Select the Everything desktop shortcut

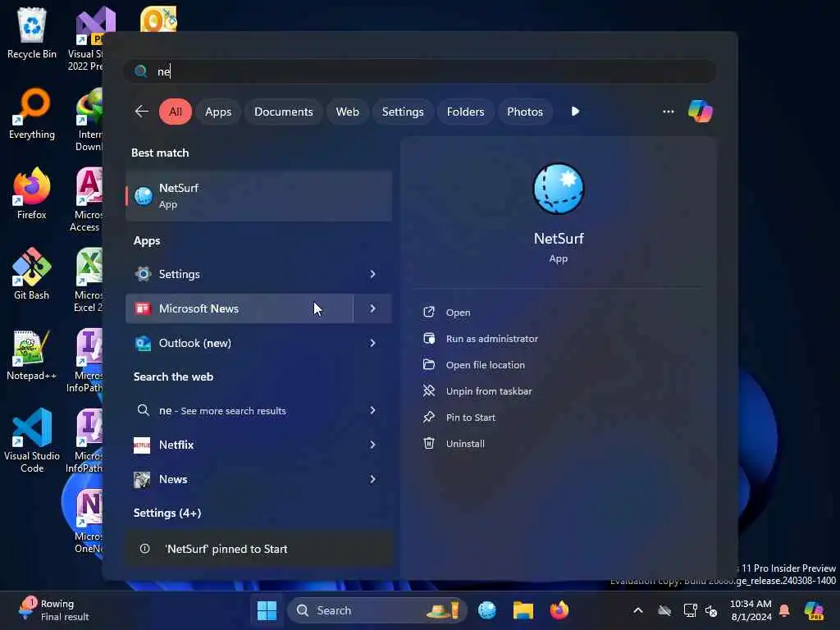32,113
